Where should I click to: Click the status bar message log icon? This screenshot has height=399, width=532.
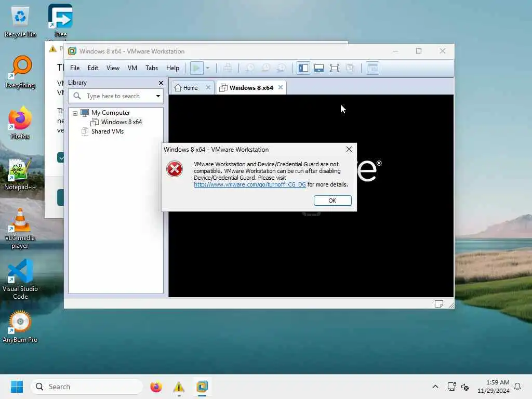click(438, 303)
